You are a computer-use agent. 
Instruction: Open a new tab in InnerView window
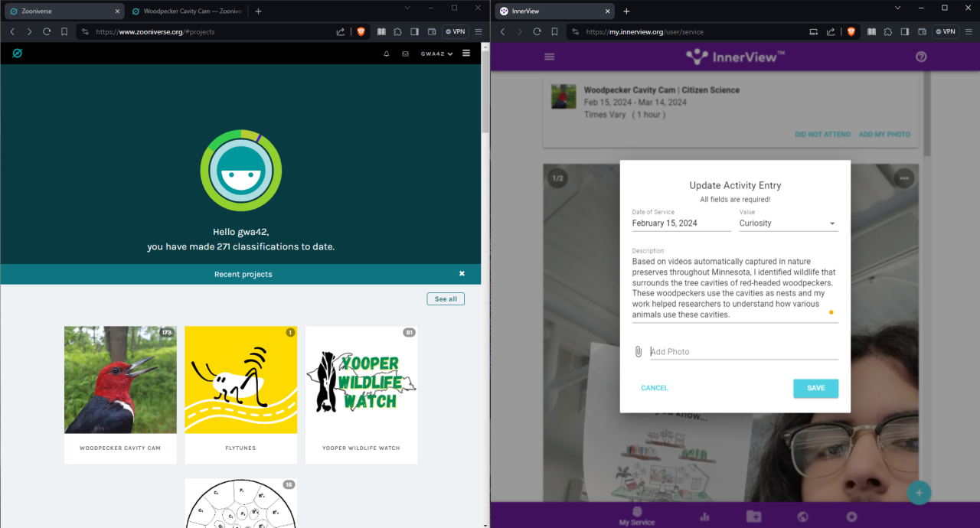point(626,11)
